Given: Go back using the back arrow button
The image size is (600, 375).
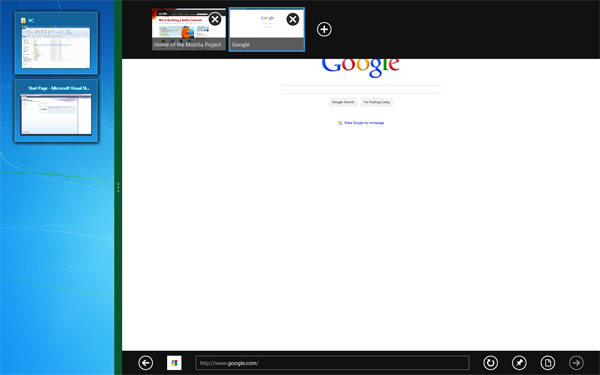Looking at the screenshot, I should pos(145,363).
